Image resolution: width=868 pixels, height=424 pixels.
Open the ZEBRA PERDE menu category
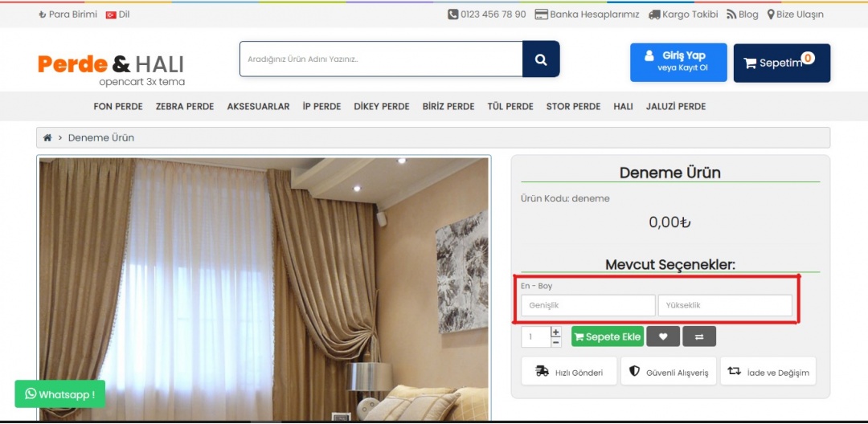(x=185, y=106)
